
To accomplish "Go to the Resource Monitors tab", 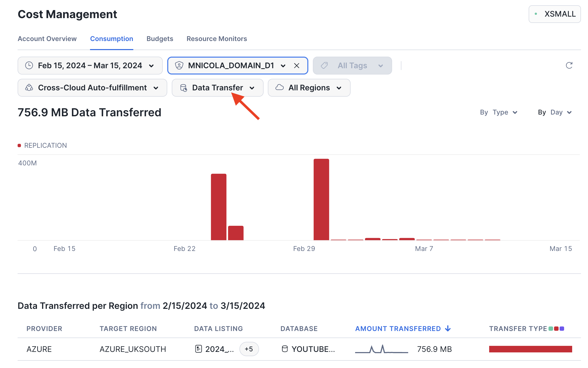I will [217, 39].
